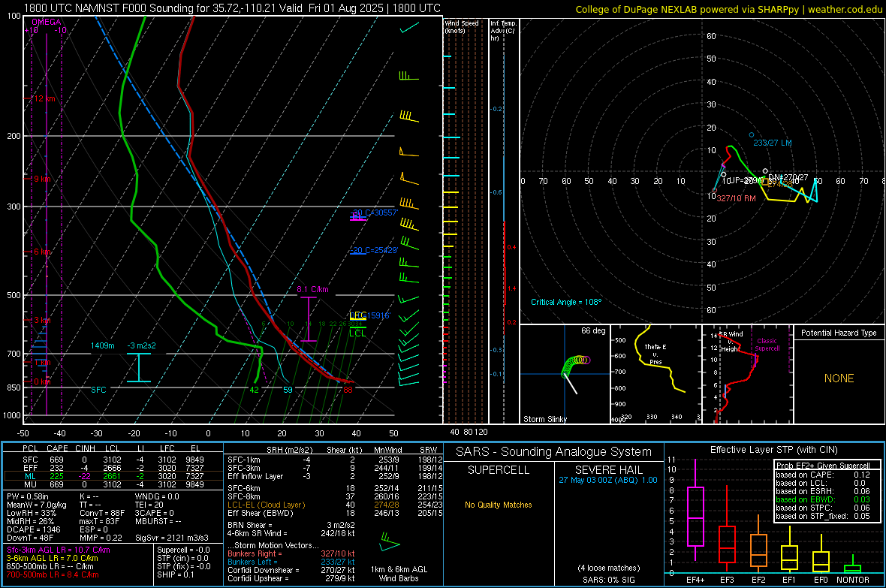Click the Bunkers Right storm motion line
Viewport: 886px width, 588px height.
point(291,553)
